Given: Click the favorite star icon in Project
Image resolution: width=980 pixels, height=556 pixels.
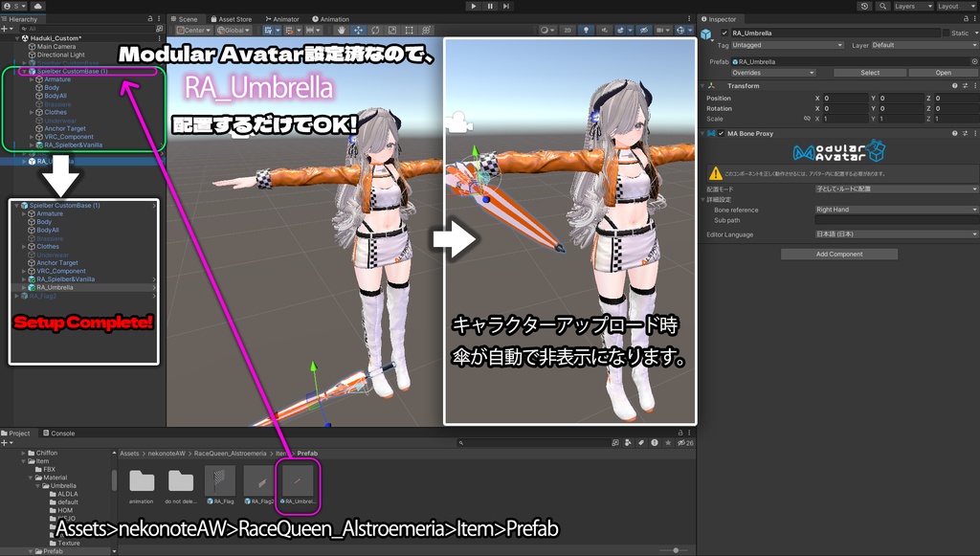Looking at the screenshot, I should tap(668, 443).
